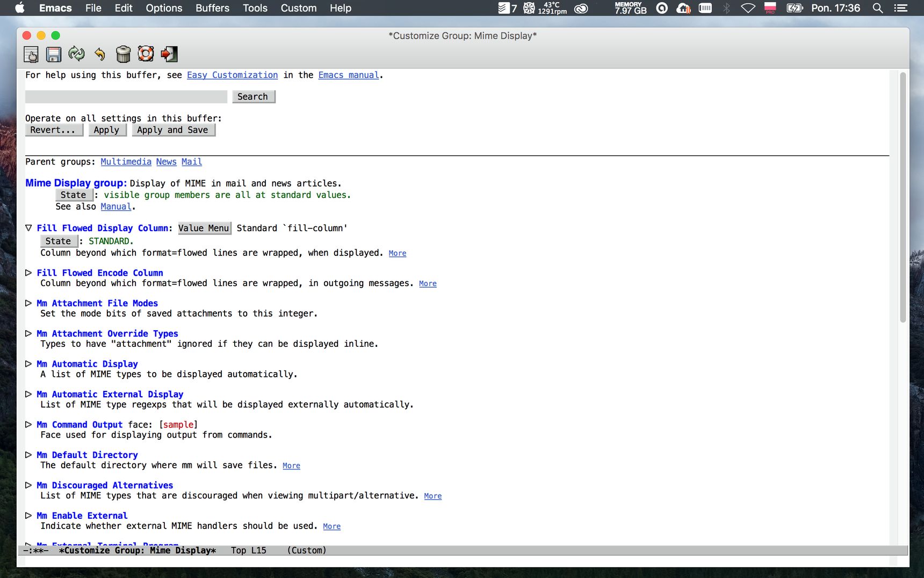Click the lifebuoy help toolbar icon
The image size is (924, 578).
pos(146,54)
